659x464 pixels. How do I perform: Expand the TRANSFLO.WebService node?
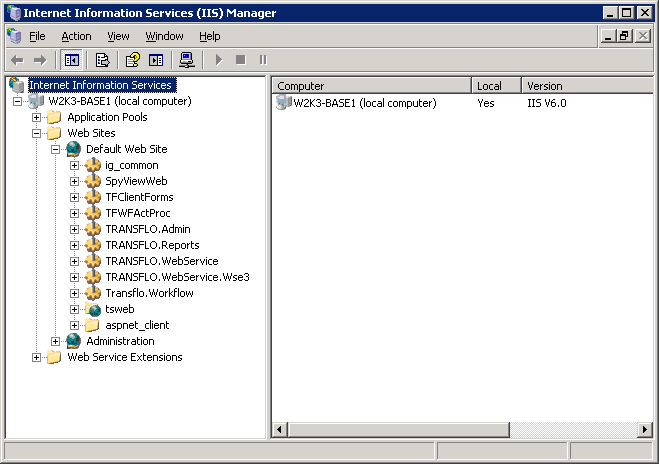(74, 261)
